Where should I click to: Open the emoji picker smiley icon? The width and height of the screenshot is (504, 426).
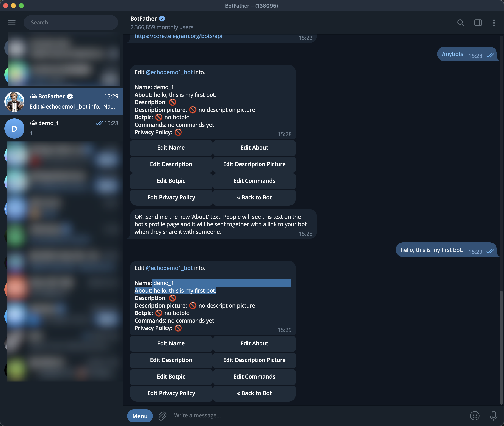coord(475,416)
